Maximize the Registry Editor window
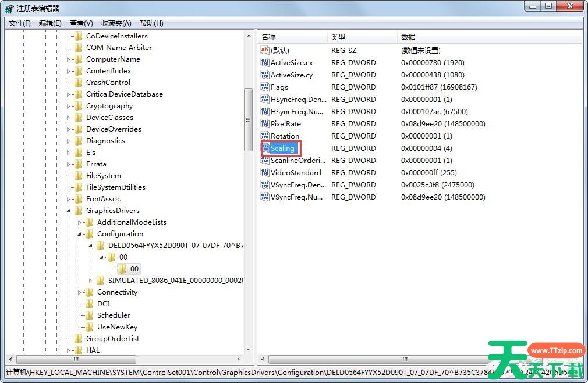This screenshot has width=588, height=383. pyautogui.click(x=548, y=6)
